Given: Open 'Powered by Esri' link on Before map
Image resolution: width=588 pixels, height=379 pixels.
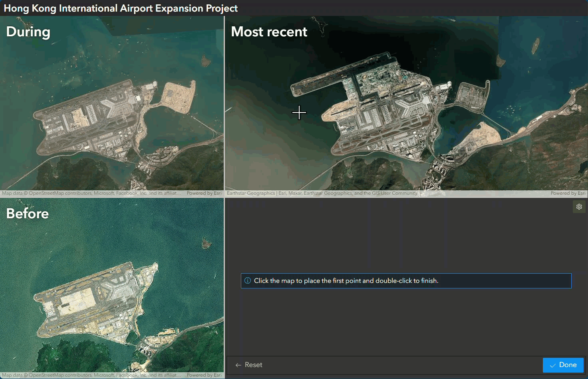Looking at the screenshot, I should click(204, 375).
